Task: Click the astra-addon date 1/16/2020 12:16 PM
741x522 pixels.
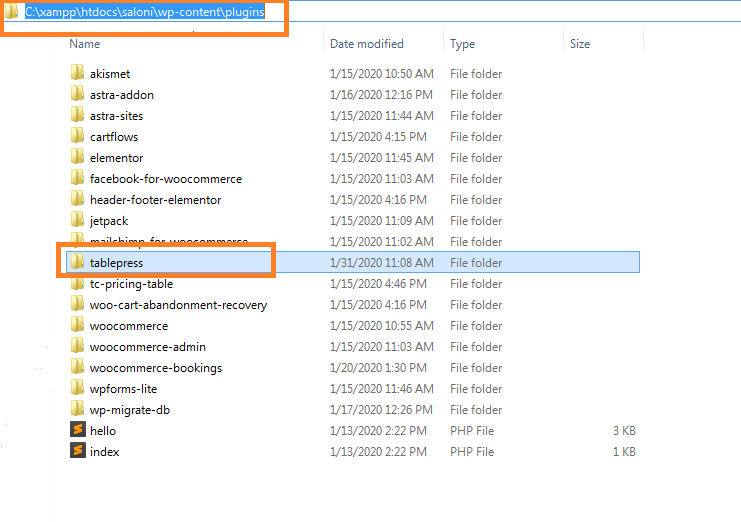Action: 381,95
